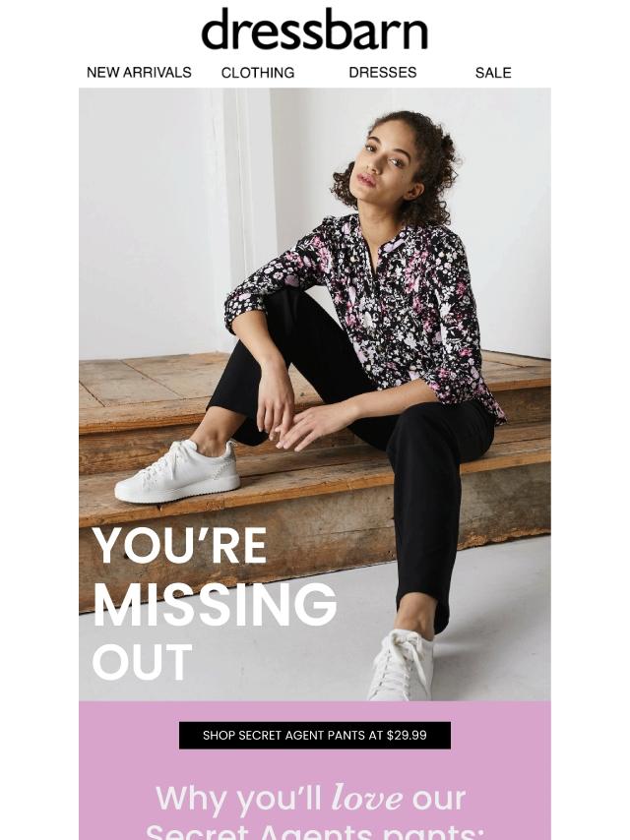Click the word MISSING in the headline
Image resolution: width=630 pixels, height=840 pixels.
[215, 604]
